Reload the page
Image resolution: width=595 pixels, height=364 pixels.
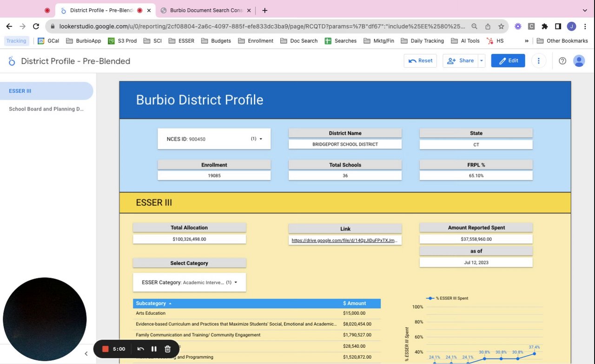(x=36, y=26)
